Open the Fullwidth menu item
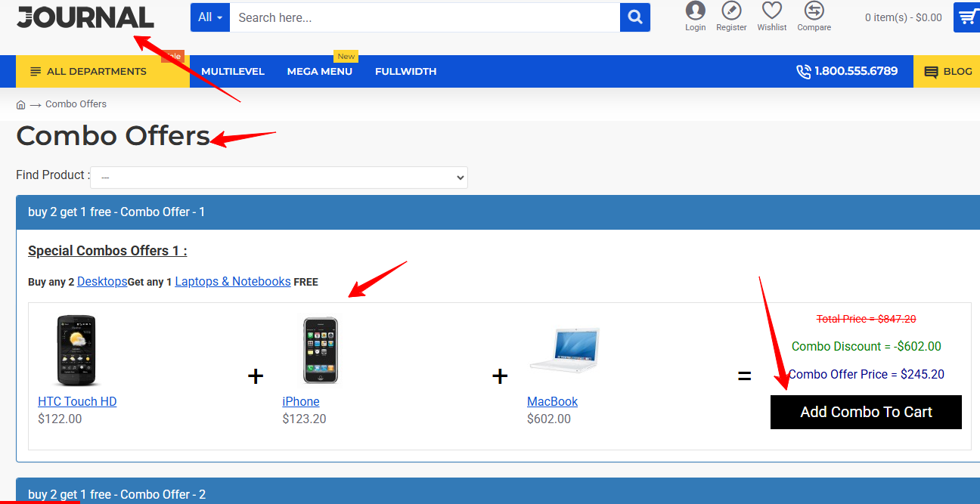Screen dimensions: 980x504 coord(406,71)
